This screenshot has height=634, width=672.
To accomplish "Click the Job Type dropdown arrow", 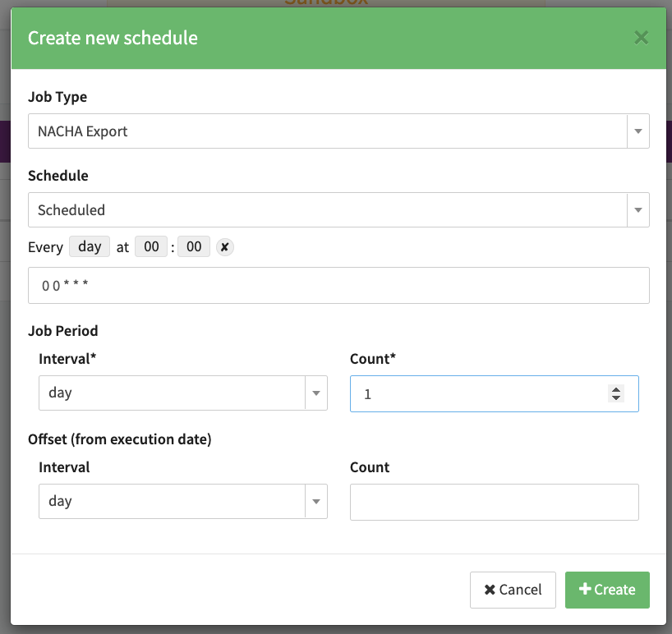I will coord(638,131).
